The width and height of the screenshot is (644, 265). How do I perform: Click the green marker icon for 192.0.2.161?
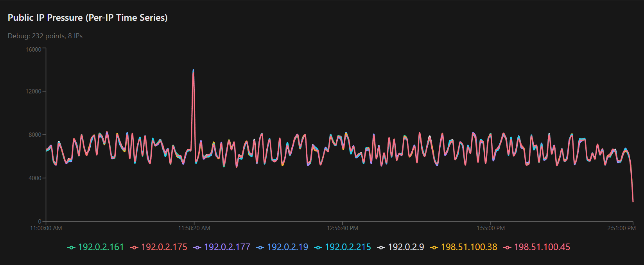[71, 247]
